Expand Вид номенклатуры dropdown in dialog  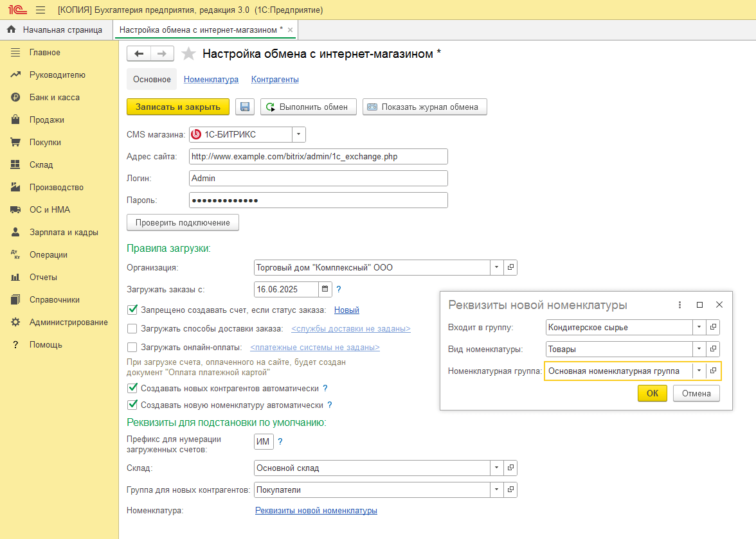[699, 349]
